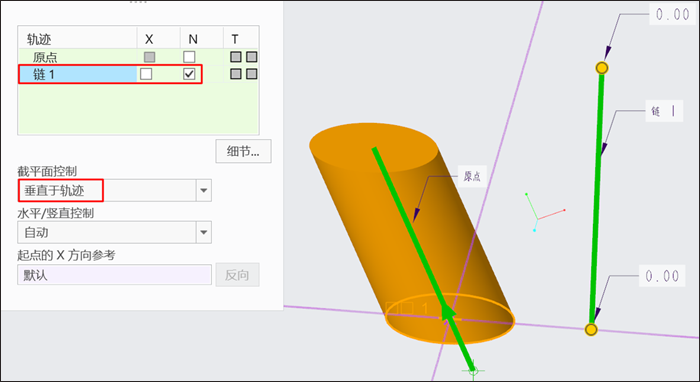The image size is (700, 382).
Task: Open the 截平面控制 dropdown arrow
Action: coord(204,191)
